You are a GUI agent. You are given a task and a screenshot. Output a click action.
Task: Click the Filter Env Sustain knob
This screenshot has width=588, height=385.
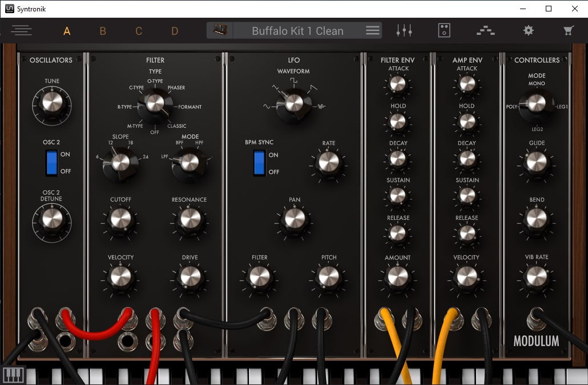pos(397,195)
